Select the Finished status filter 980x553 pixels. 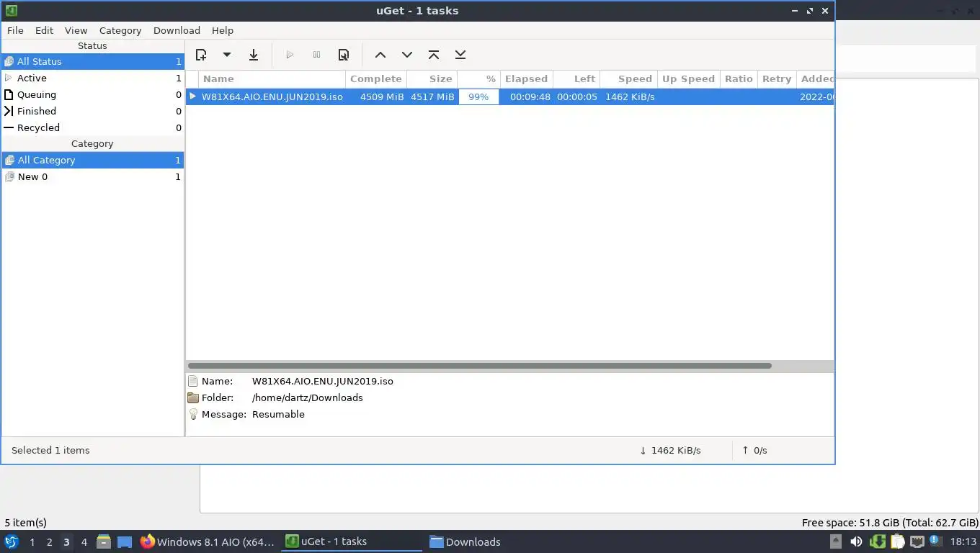coord(92,111)
